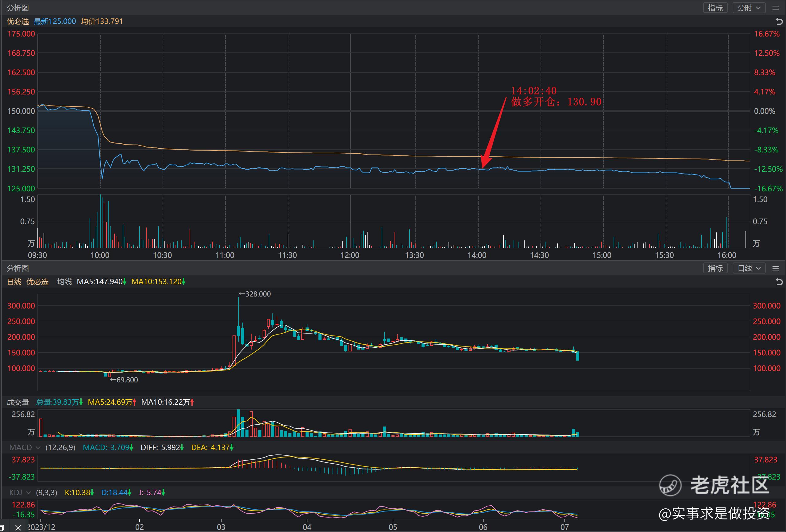Click the 成交量 volume panel label
This screenshot has width=786, height=532.
pyautogui.click(x=17, y=402)
